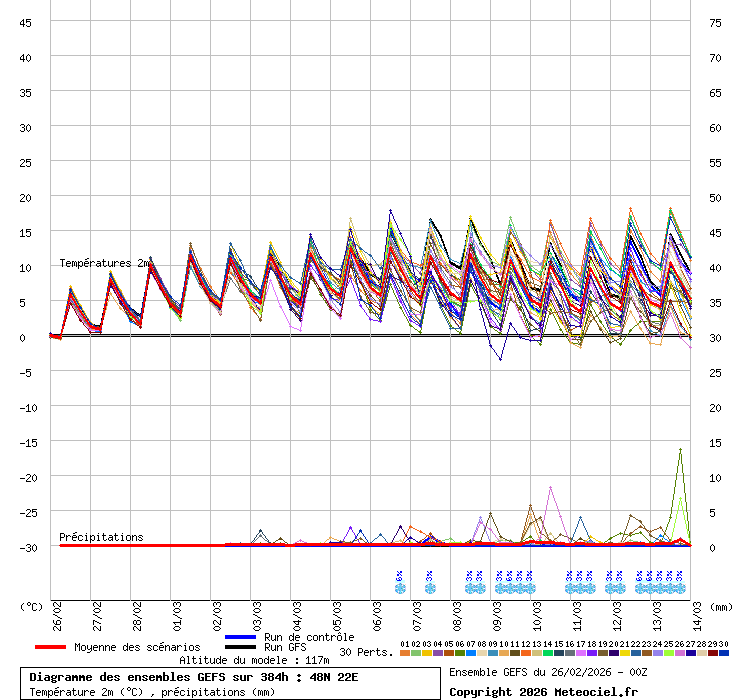Select perturbation 01 orange color swatch
This screenshot has width=740, height=700.
click(x=405, y=653)
